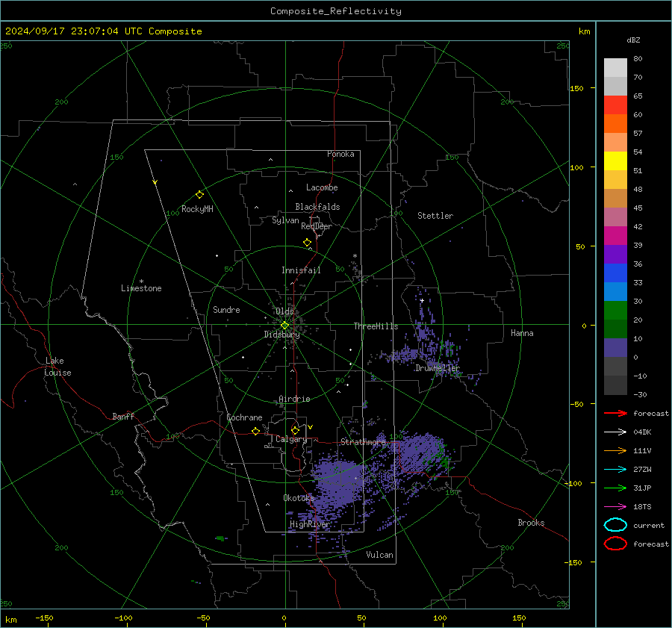The width and height of the screenshot is (672, 628).
Task: Click the green 31JP arrow in legend
Action: point(615,488)
